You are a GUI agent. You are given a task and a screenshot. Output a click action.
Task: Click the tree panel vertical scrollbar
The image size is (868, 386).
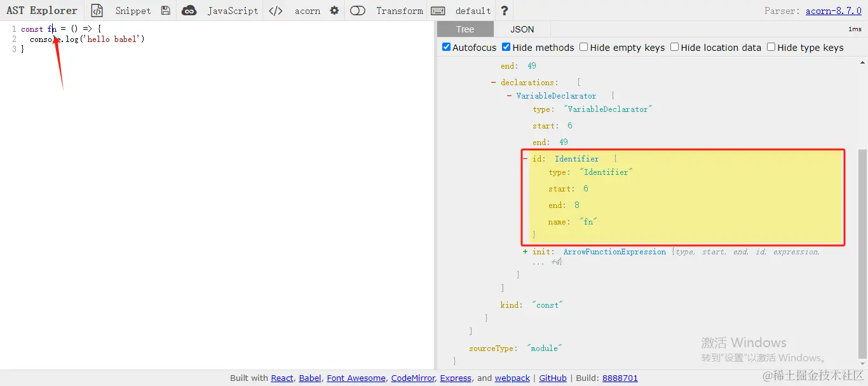click(862, 254)
